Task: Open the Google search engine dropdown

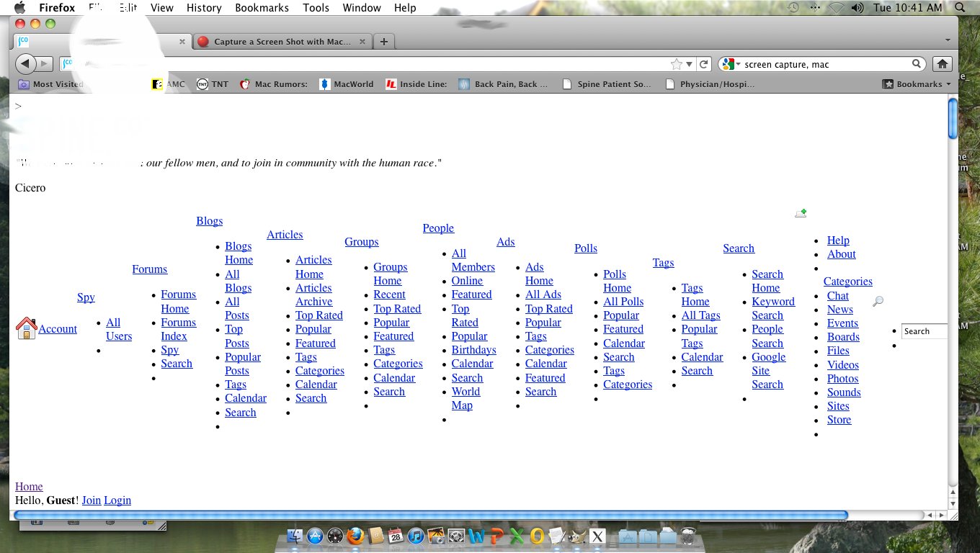Action: (730, 64)
